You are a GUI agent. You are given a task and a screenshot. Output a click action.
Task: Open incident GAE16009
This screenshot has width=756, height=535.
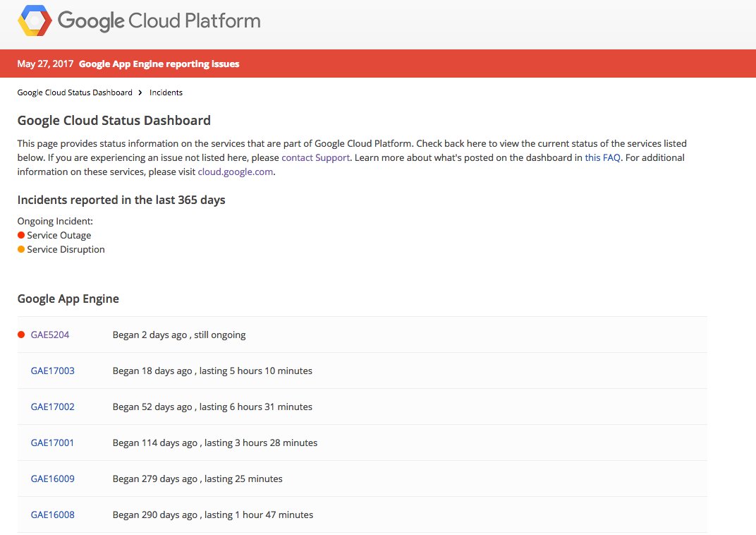[53, 479]
